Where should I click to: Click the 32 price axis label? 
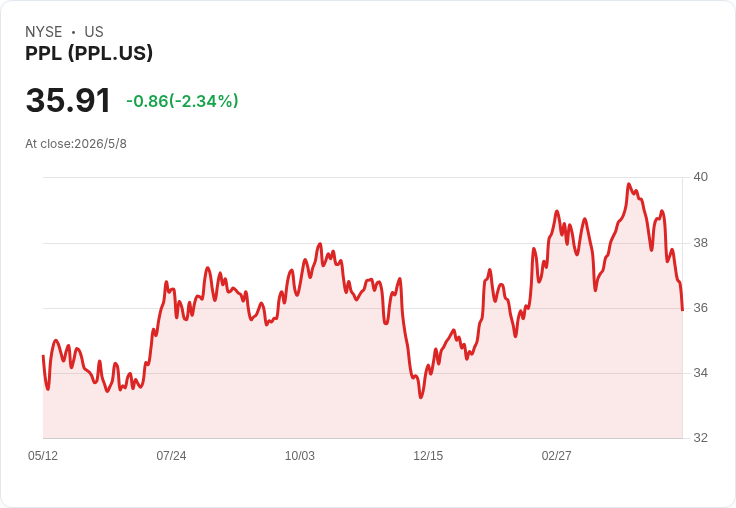701,438
